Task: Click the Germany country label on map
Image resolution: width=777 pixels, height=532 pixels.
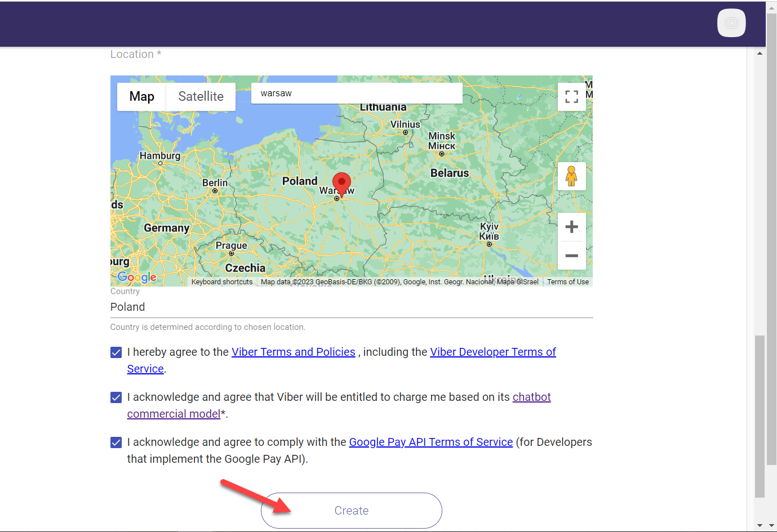Action: pos(167,228)
